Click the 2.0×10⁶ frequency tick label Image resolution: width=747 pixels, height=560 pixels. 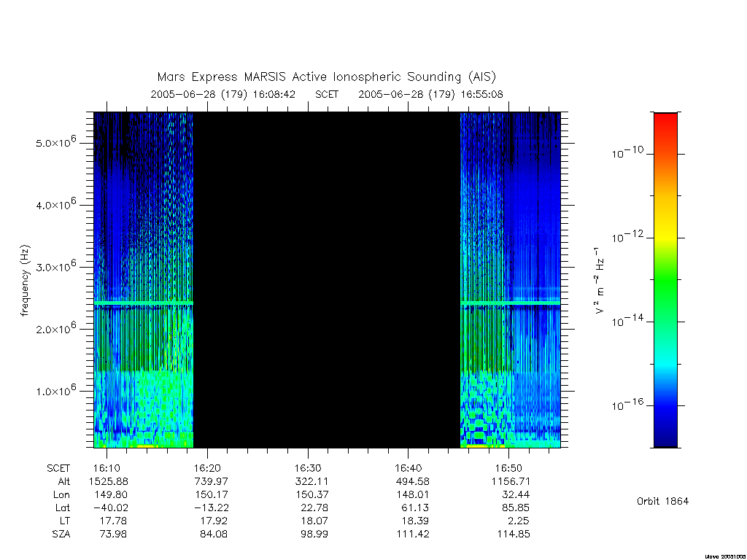tap(55, 328)
